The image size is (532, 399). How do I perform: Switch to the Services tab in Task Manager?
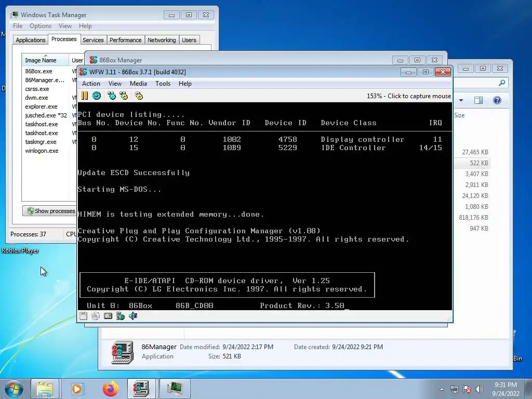coord(93,40)
